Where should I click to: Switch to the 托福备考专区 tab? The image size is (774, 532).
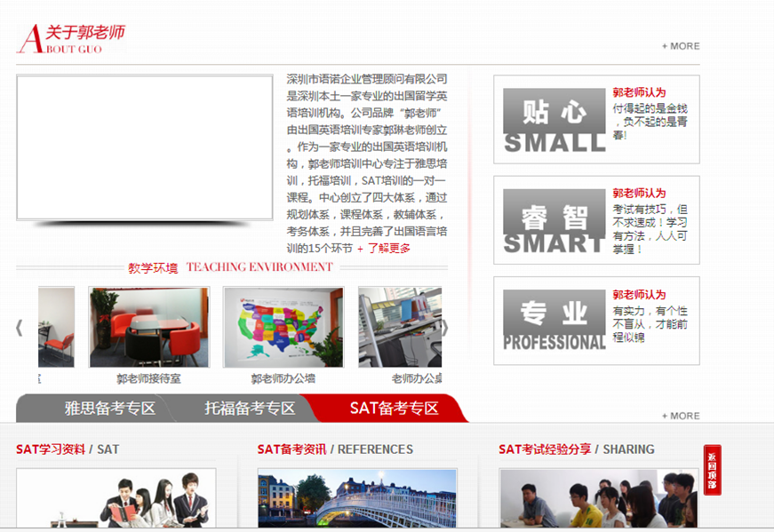(250, 409)
